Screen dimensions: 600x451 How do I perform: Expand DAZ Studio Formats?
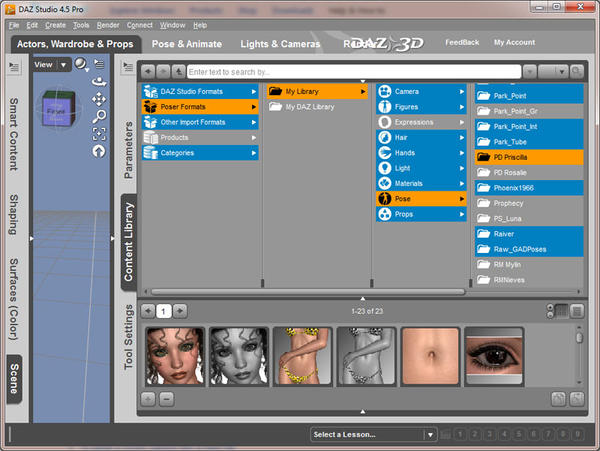point(200,91)
